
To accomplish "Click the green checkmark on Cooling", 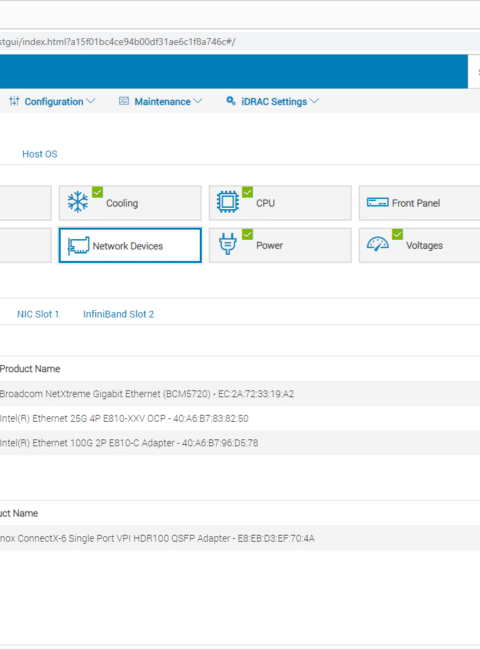I will coord(97,192).
